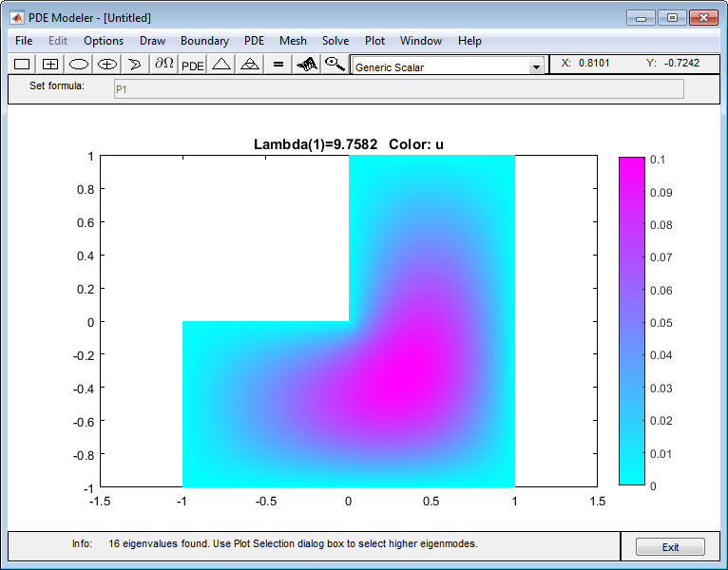This screenshot has height=570, width=728.
Task: Open the Edit menu
Action: click(x=58, y=41)
